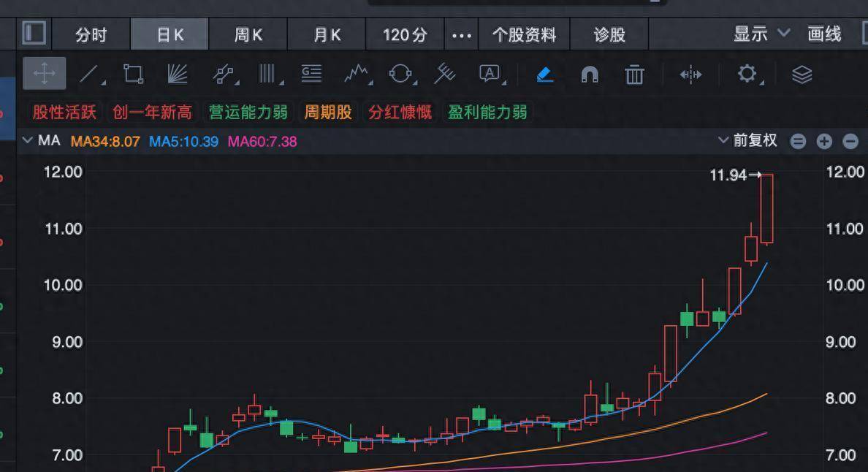Image resolution: width=868 pixels, height=472 pixels.
Task: Select the vertical cycle lines tool
Action: pyautogui.click(x=269, y=74)
